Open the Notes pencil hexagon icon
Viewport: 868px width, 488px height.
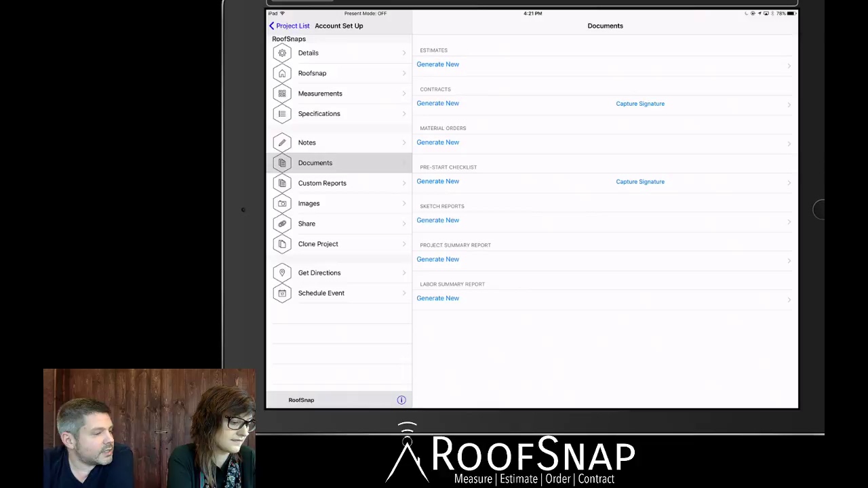[282, 142]
